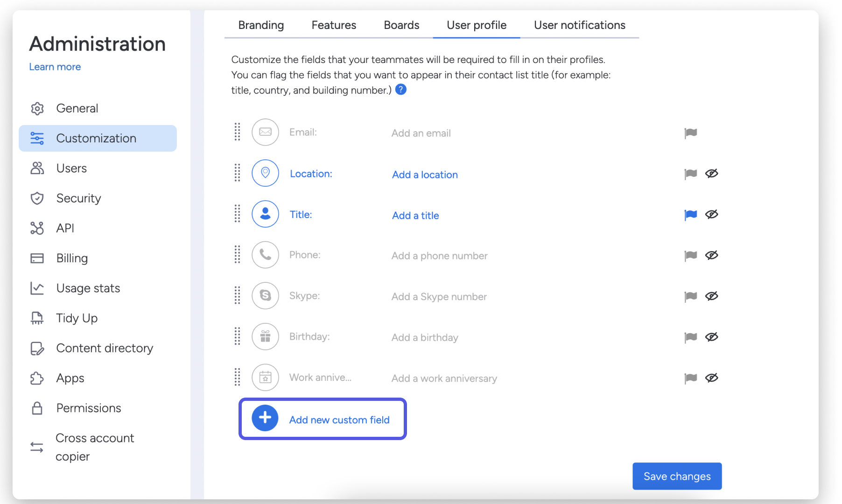This screenshot has height=504, width=842.
Task: Click Save changes button
Action: (x=677, y=476)
